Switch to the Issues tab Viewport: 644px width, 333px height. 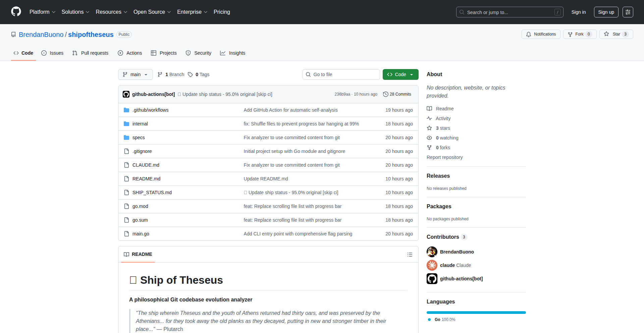pos(52,53)
